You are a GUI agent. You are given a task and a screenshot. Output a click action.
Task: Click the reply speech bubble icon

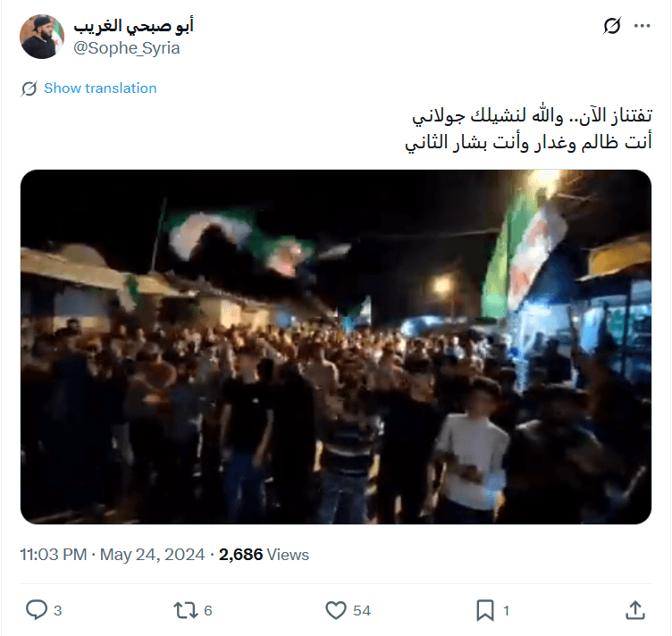(37, 609)
